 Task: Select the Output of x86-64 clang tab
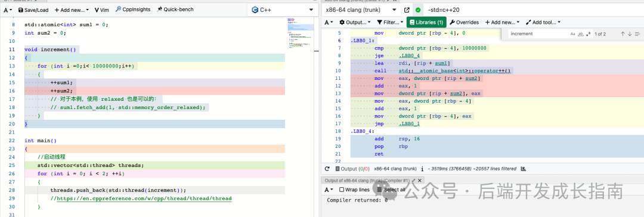coord(367,180)
